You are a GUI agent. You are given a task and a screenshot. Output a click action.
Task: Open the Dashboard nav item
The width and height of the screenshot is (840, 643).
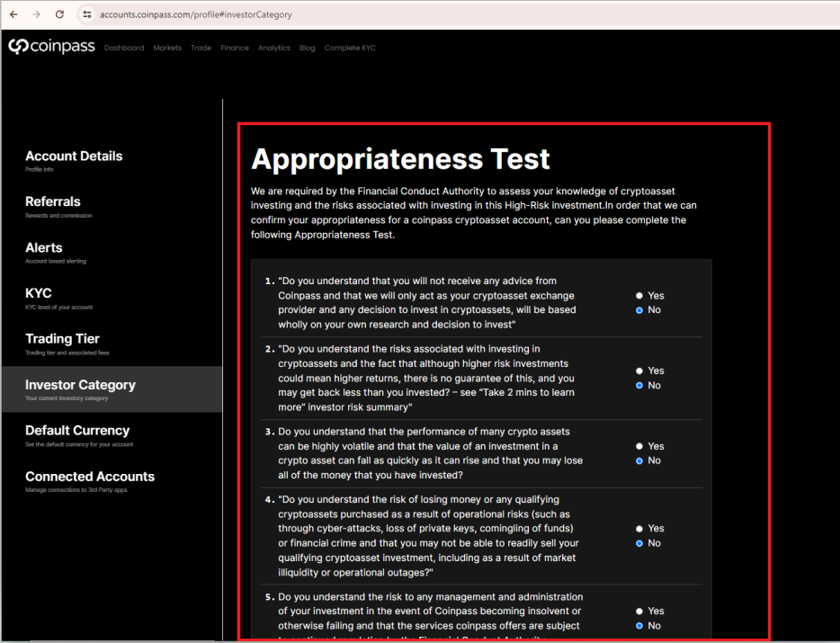pos(124,48)
